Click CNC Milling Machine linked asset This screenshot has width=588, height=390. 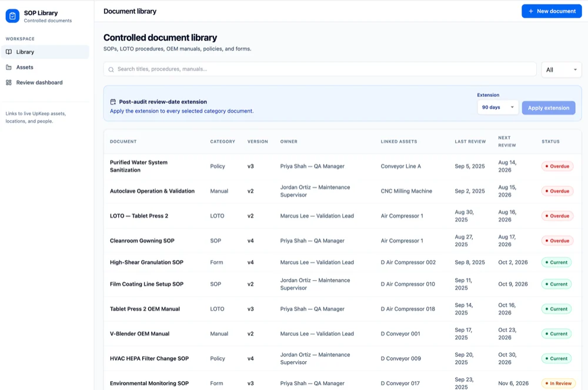406,191
